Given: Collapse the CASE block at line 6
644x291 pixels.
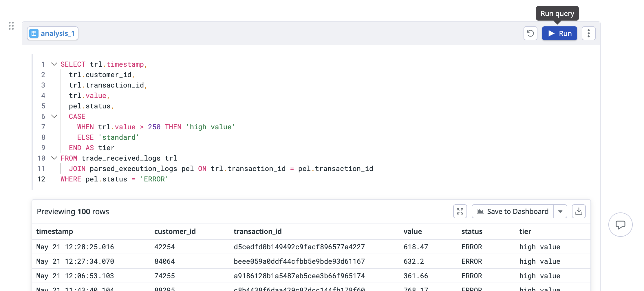Looking at the screenshot, I should point(54,116).
